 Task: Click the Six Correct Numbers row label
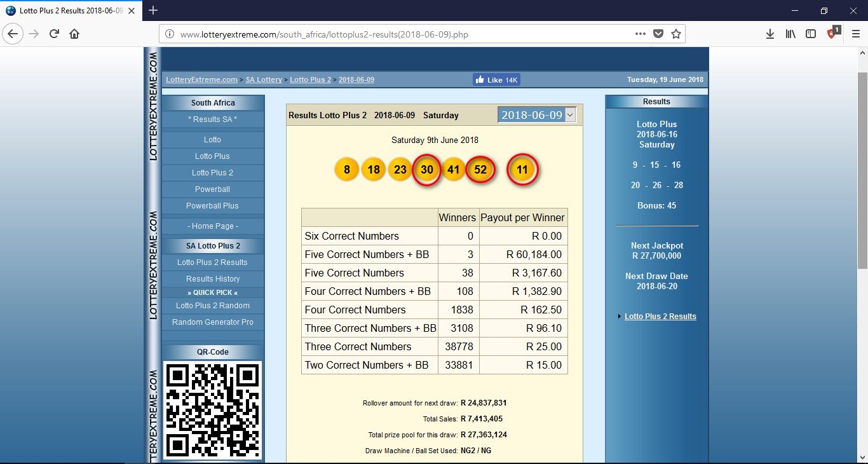pos(352,236)
